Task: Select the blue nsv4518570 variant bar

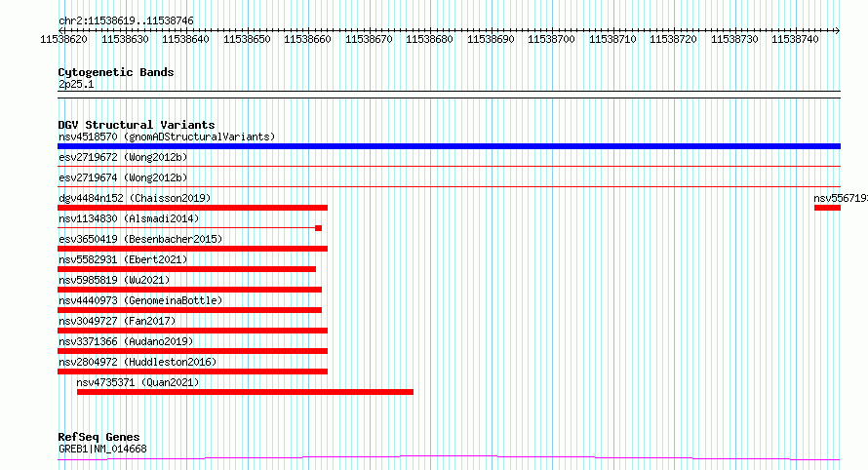Action: (449, 146)
